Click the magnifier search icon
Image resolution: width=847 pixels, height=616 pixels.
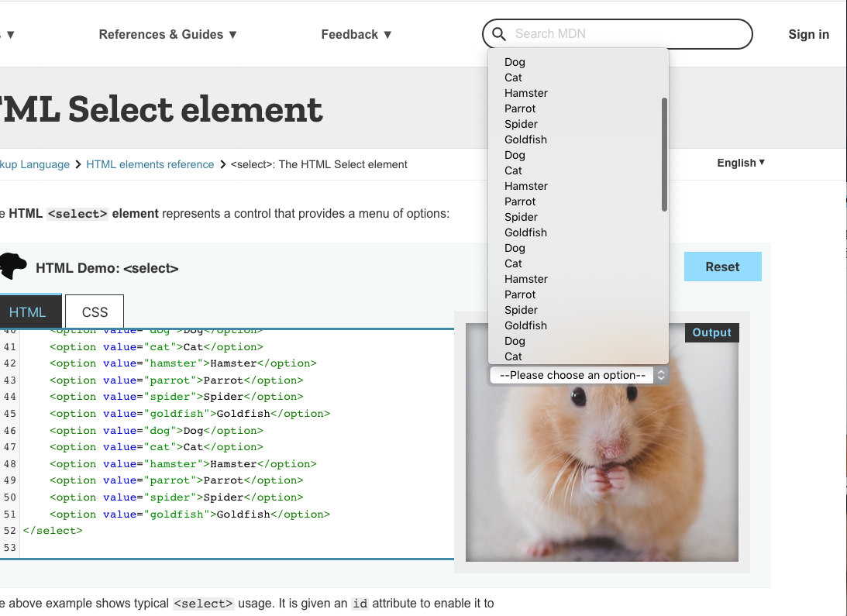point(498,34)
